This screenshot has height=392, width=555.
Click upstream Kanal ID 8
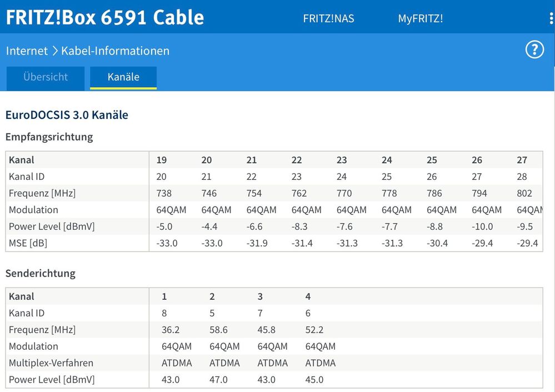pos(164,313)
